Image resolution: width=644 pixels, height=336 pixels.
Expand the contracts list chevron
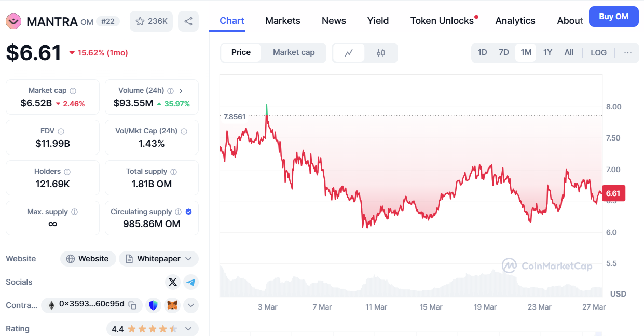[x=191, y=305]
